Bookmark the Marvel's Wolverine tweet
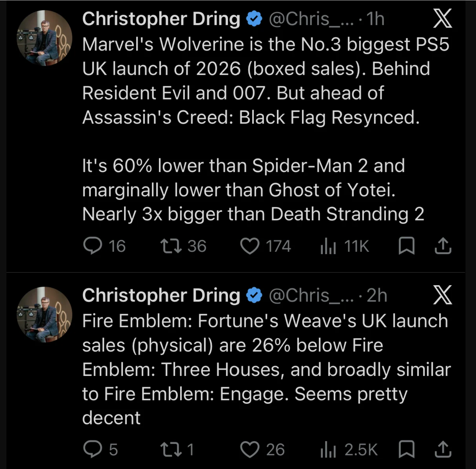476x469 pixels. (406, 246)
